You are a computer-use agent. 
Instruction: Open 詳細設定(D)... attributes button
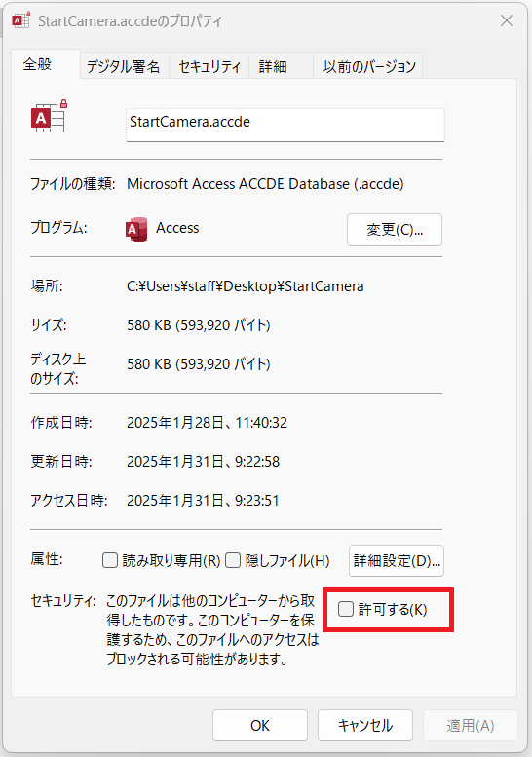pyautogui.click(x=397, y=560)
